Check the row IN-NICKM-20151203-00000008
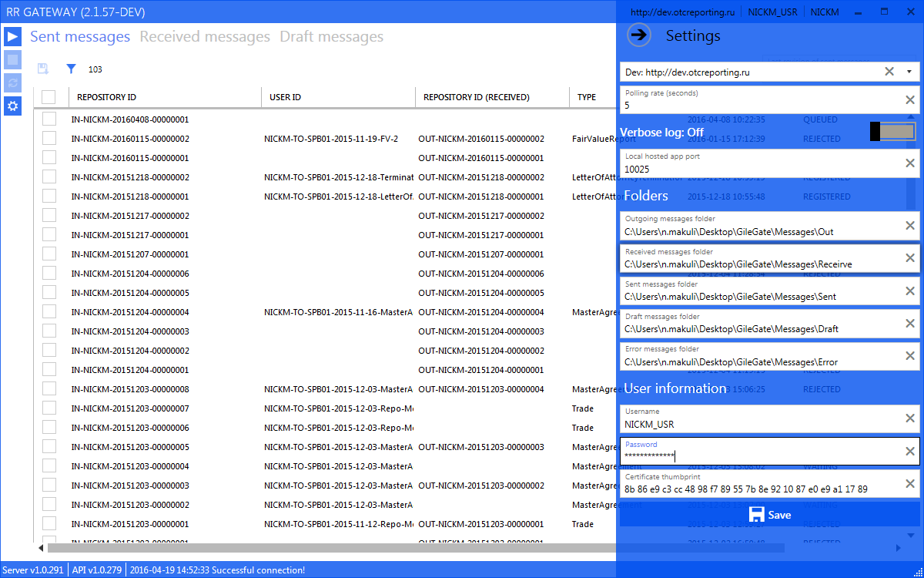This screenshot has height=578, width=924. (x=49, y=388)
